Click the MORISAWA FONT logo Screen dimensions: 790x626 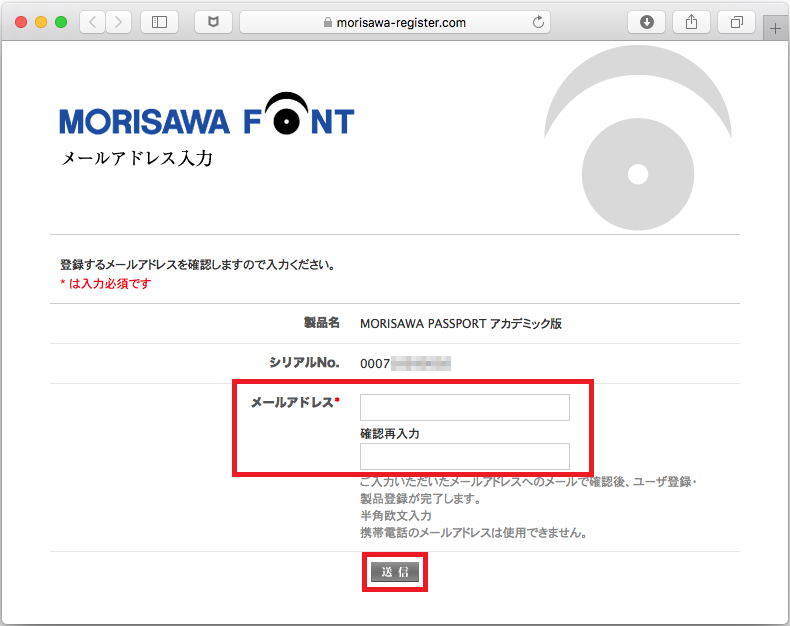point(206,119)
